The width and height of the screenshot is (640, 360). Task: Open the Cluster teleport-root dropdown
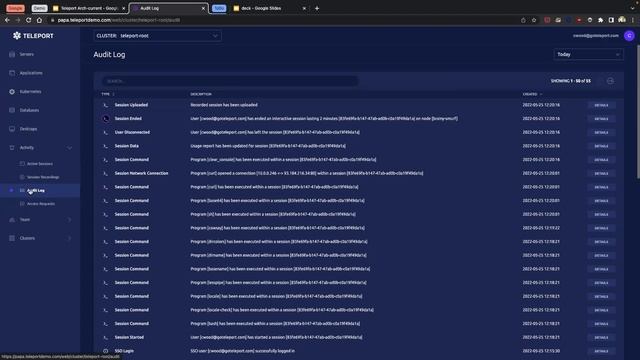tap(157, 36)
